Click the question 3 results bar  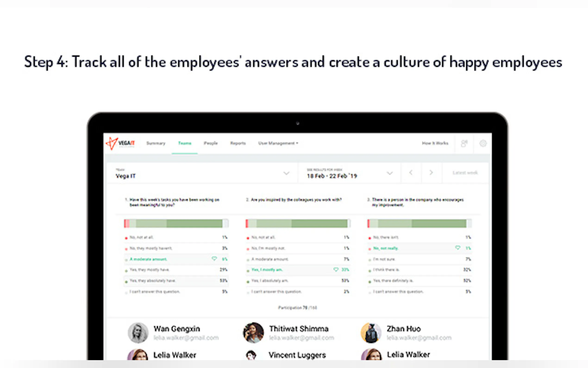419,223
